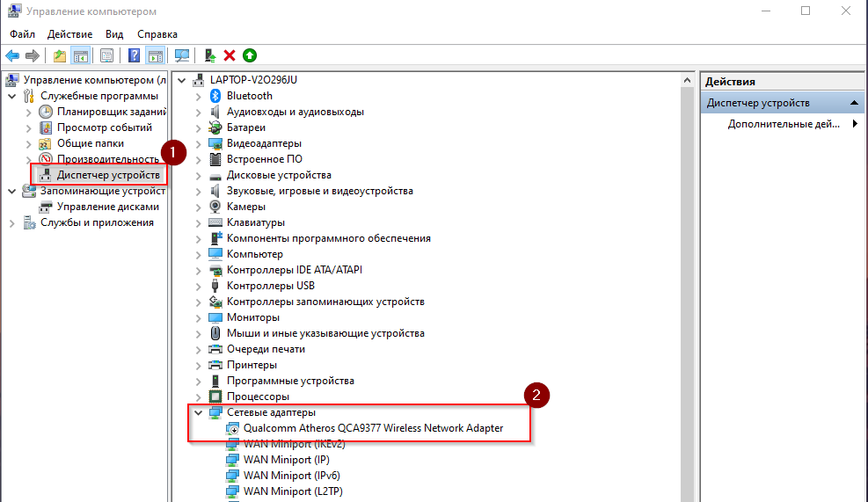Click the Мыши mouse device icon

coord(215,333)
